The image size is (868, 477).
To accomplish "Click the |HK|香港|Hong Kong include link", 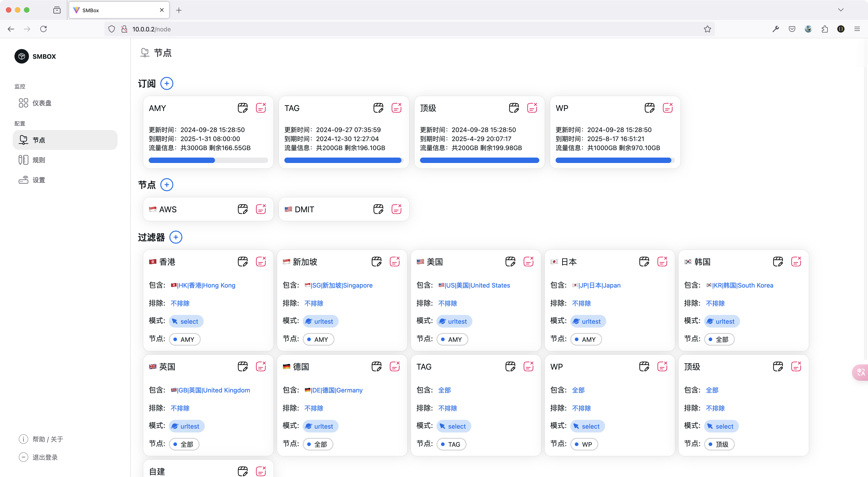I will tap(203, 286).
